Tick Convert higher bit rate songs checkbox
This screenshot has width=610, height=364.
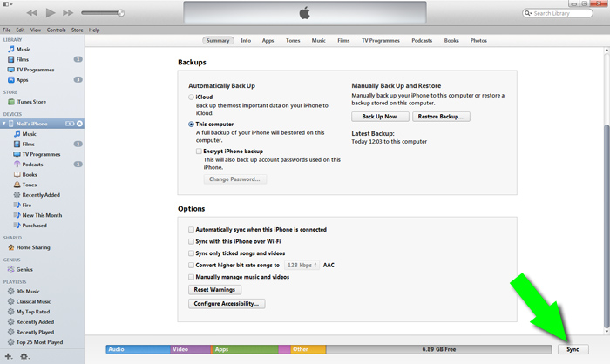click(191, 265)
